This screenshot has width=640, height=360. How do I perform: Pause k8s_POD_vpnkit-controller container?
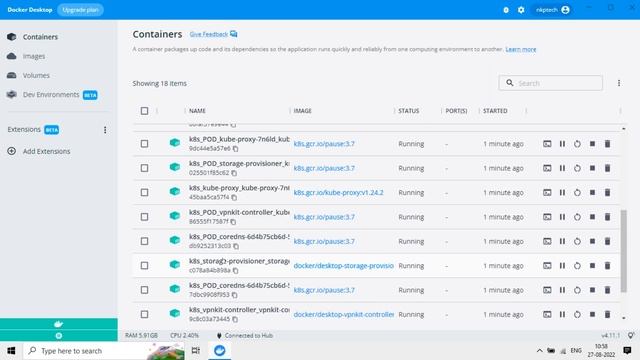[x=562, y=217]
